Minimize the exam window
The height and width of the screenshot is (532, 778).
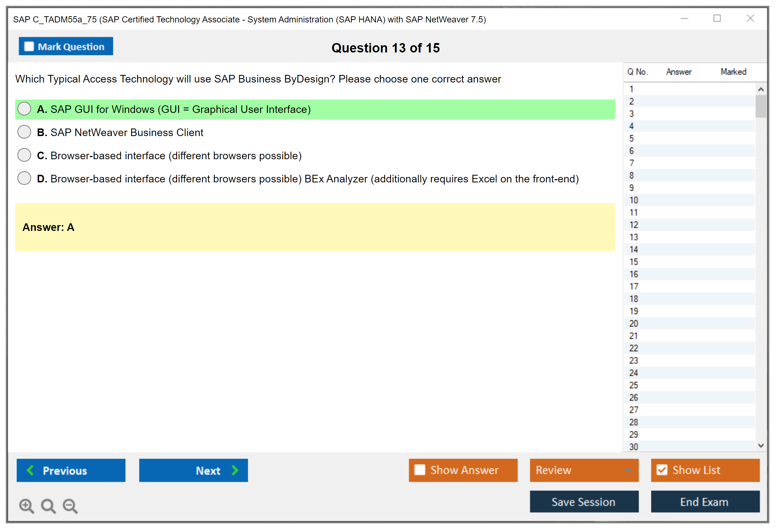[x=684, y=18]
